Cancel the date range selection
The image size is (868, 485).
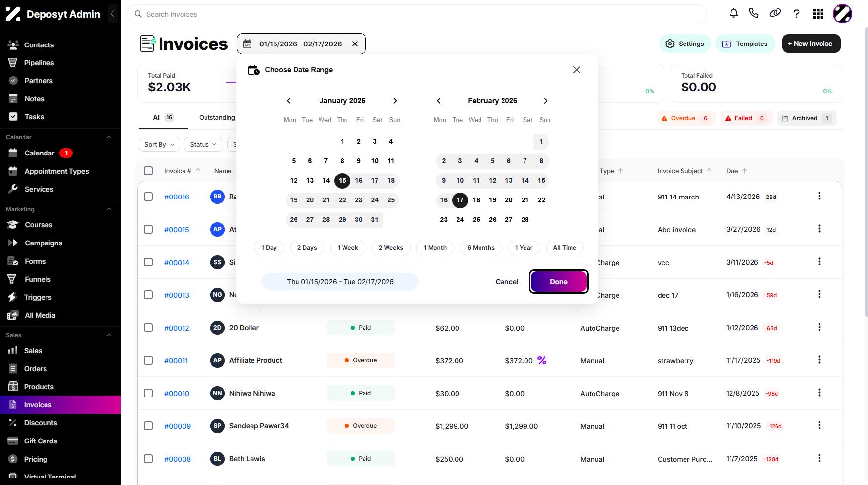pos(507,282)
